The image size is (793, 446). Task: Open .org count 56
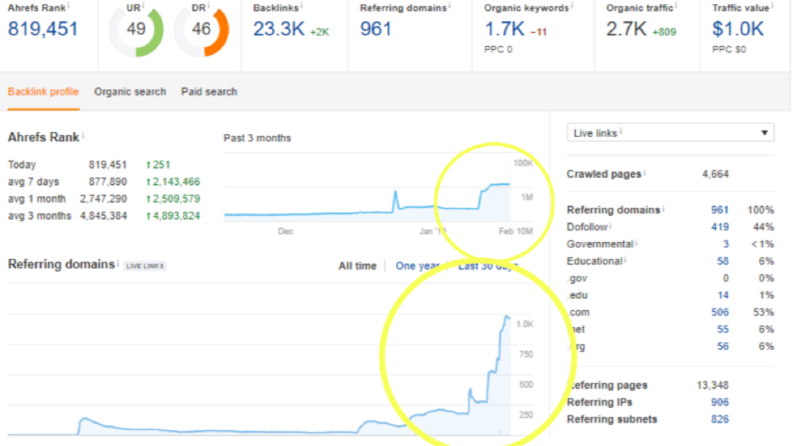tap(723, 347)
